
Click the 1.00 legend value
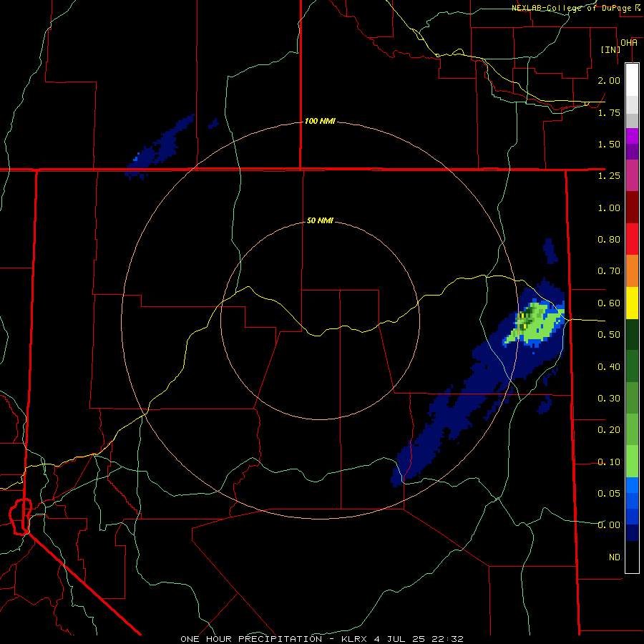[x=609, y=208]
